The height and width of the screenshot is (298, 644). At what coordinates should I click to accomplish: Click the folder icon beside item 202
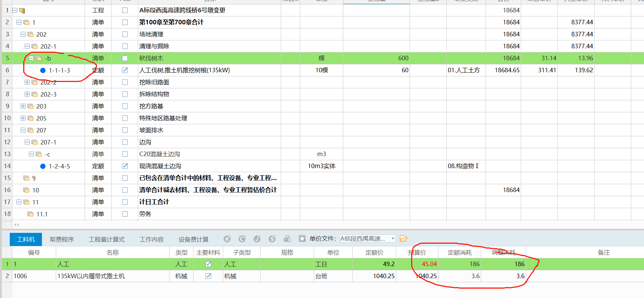30,34
